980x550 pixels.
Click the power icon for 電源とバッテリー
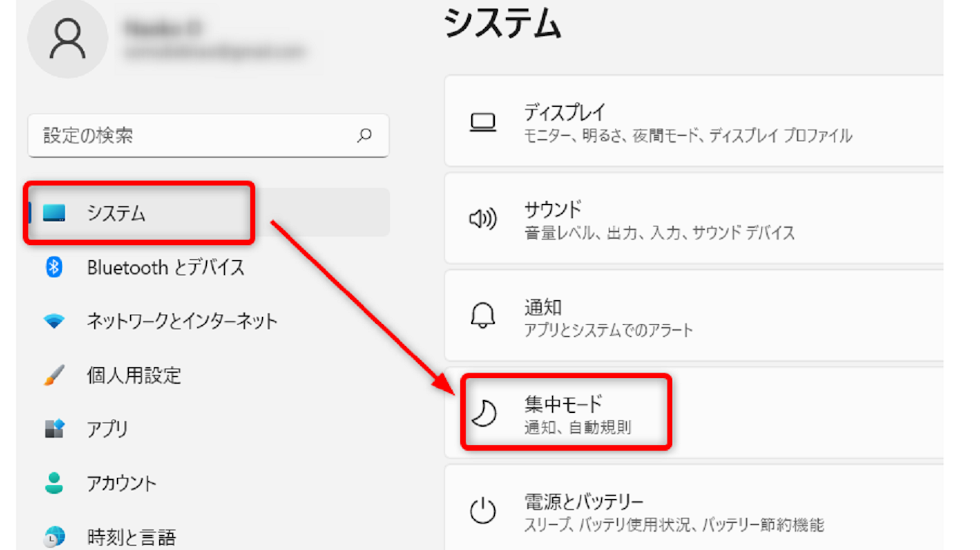tap(483, 511)
